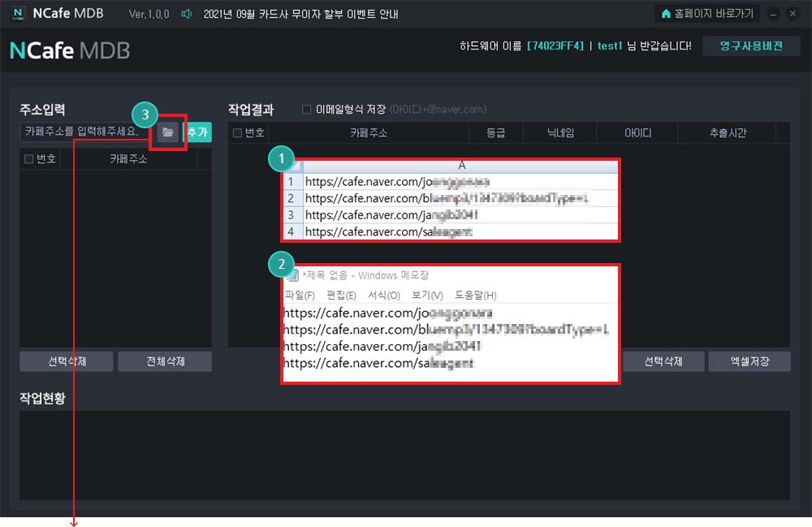
Task: Click the Notepad icon beside 제목 없음 title
Action: pyautogui.click(x=292, y=275)
